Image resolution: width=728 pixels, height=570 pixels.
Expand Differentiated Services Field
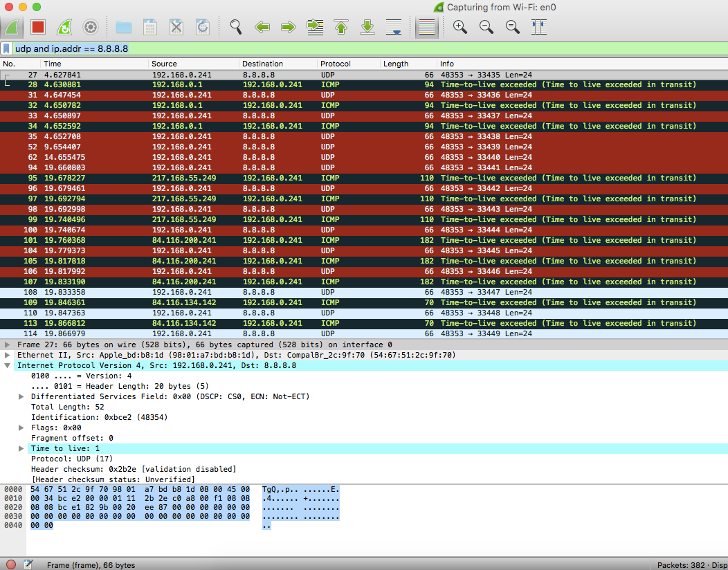(x=21, y=396)
